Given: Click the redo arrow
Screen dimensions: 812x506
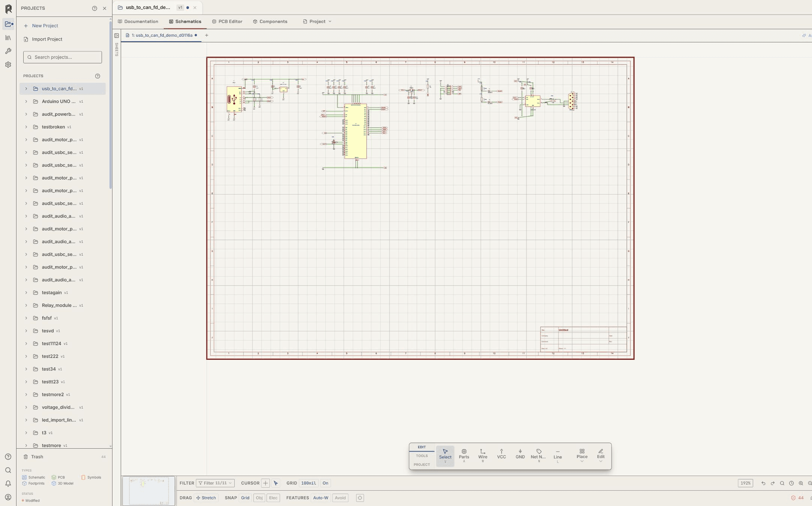Looking at the screenshot, I should [x=773, y=483].
